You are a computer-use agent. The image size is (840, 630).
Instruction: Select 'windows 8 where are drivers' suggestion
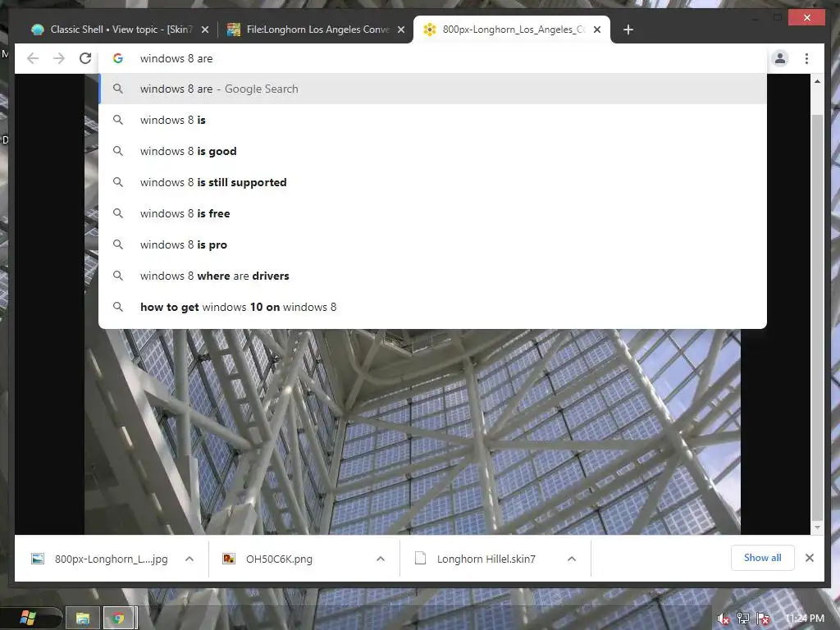point(433,276)
